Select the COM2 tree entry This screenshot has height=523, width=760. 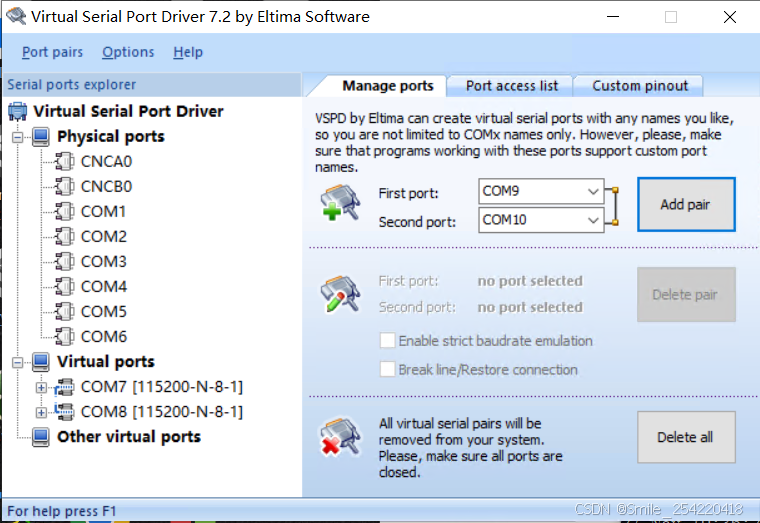(x=103, y=237)
